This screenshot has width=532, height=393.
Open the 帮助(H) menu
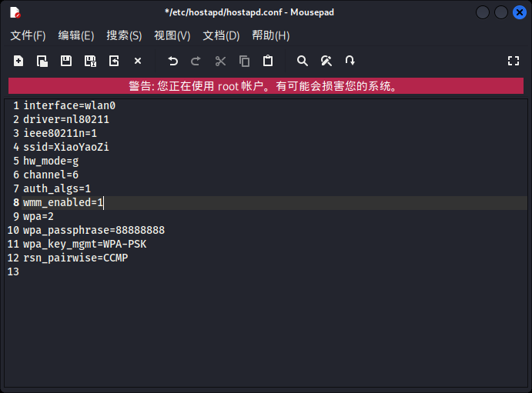tap(271, 35)
